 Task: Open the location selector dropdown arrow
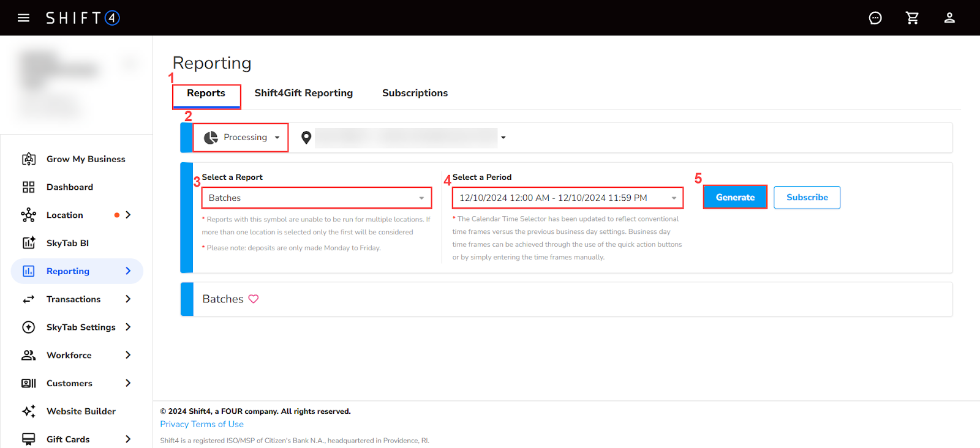click(503, 138)
